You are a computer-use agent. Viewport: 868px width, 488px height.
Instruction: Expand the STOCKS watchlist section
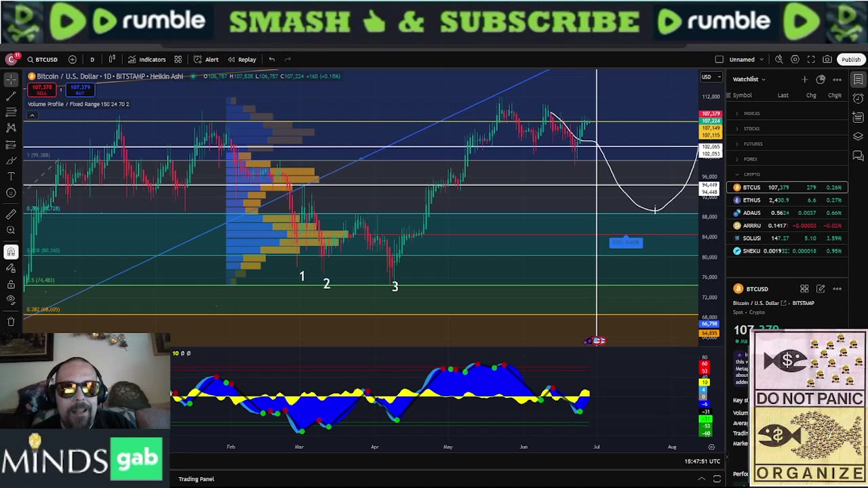(787, 129)
